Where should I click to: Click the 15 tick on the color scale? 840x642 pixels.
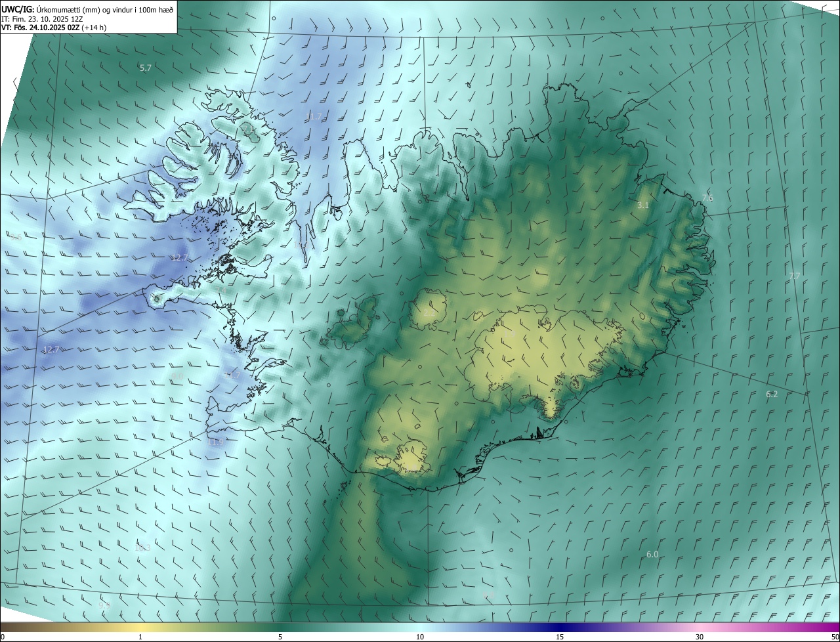point(560,637)
